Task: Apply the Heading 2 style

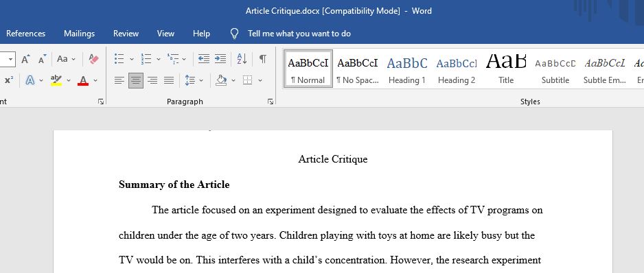Action: coord(457,69)
